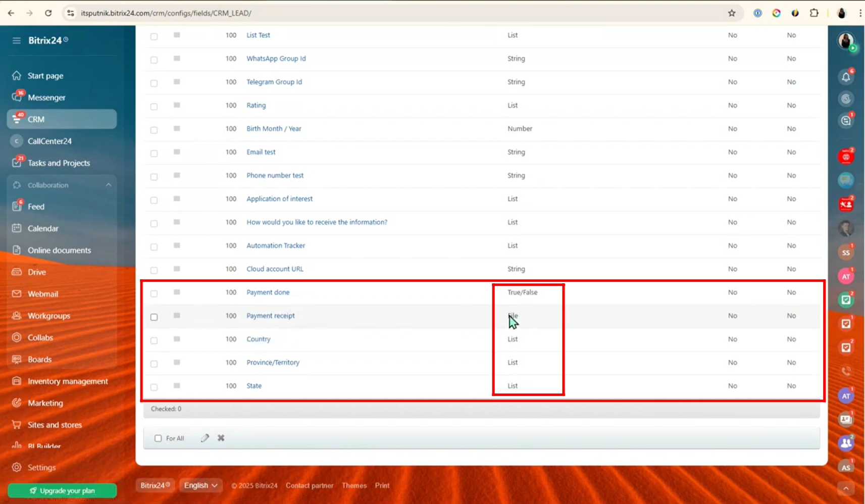
Task: Open the Drive icon in sidebar
Action: (x=17, y=272)
